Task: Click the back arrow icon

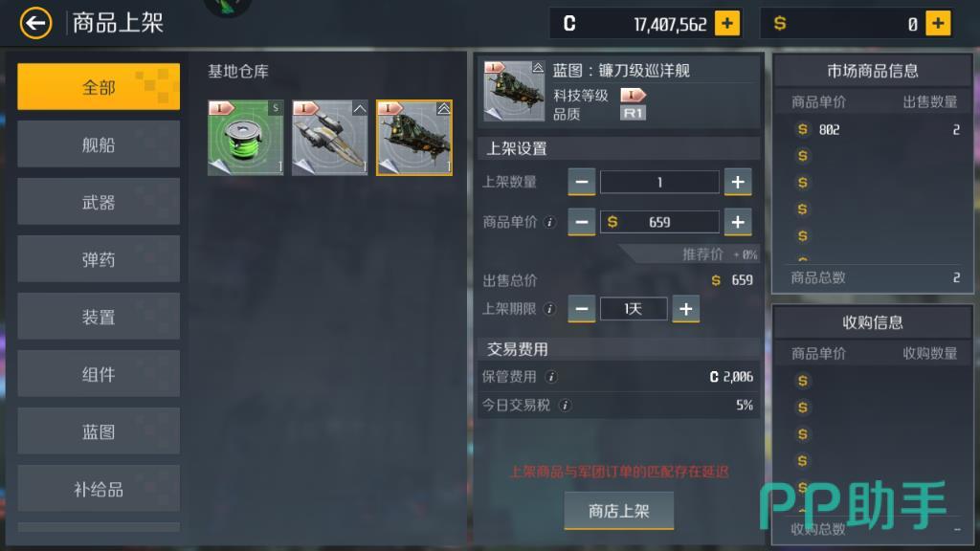Action: (35, 24)
